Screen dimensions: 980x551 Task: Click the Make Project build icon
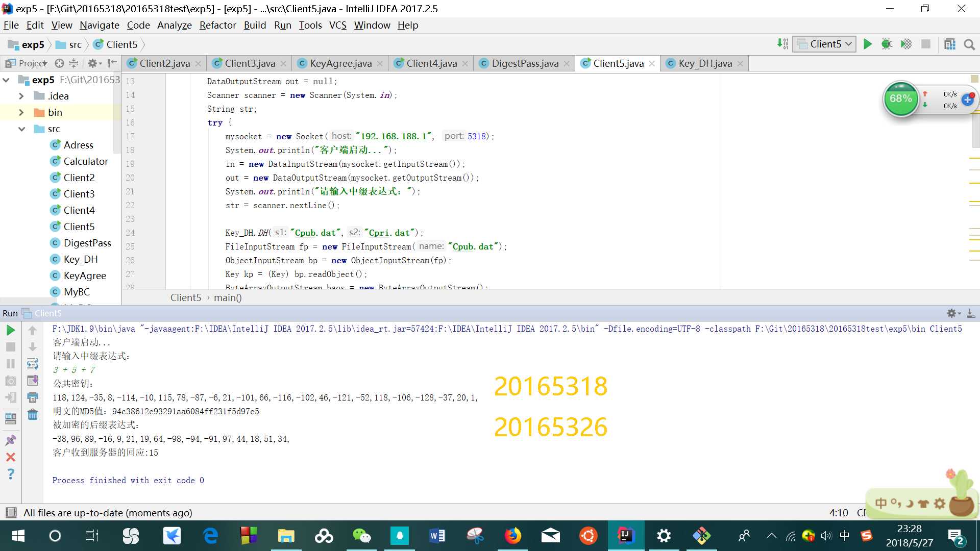click(x=782, y=44)
